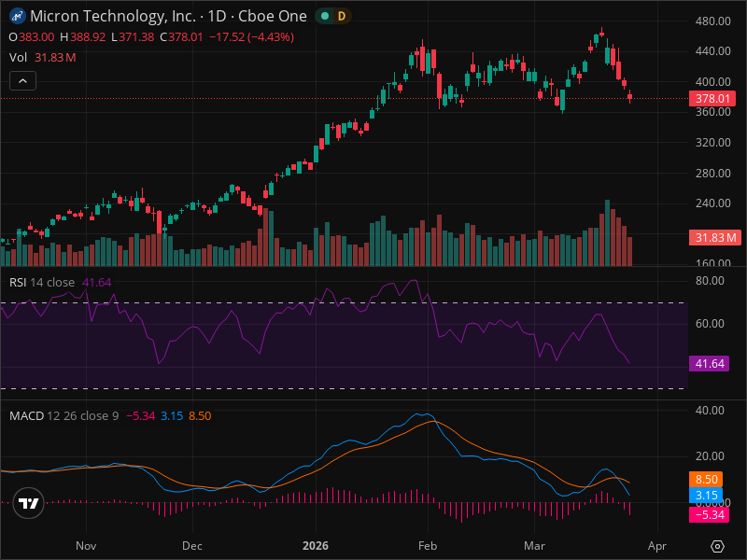Open chart settings hexagon icon

(x=717, y=546)
